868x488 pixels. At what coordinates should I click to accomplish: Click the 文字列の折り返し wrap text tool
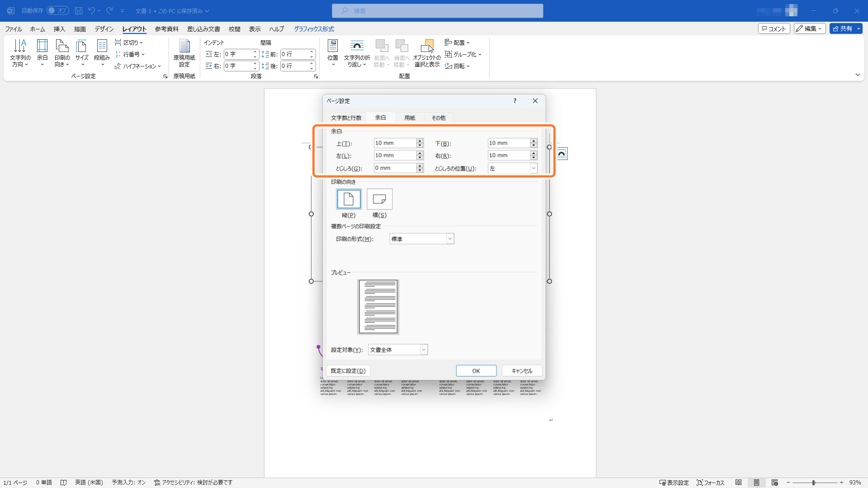357,53
